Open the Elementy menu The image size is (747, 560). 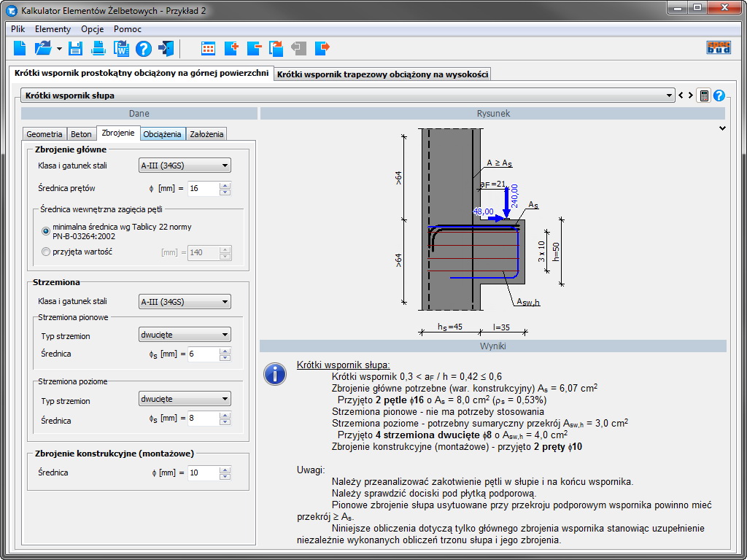click(x=53, y=29)
